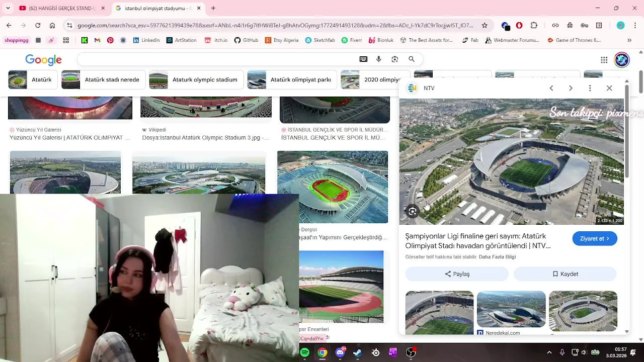Viewport: 644px width, 362px height.
Task: Open the Google account avatar
Action: (x=622, y=60)
